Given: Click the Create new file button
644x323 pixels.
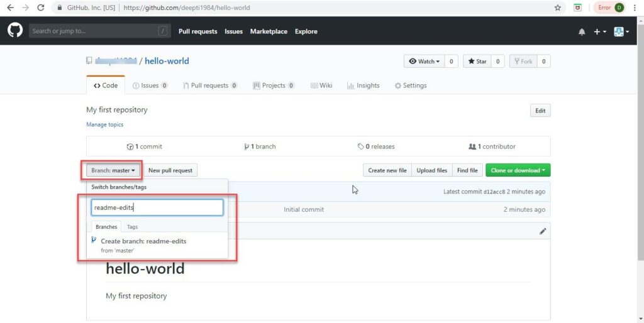Looking at the screenshot, I should tap(387, 170).
